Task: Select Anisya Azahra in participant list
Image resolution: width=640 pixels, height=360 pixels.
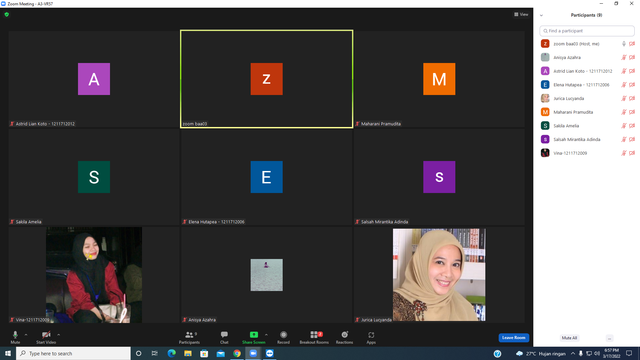Action: [587, 57]
